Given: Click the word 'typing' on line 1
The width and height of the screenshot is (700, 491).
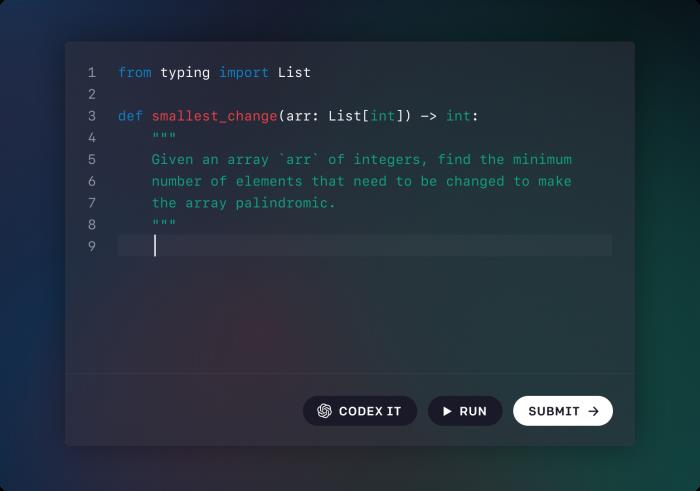Looking at the screenshot, I should [x=185, y=73].
